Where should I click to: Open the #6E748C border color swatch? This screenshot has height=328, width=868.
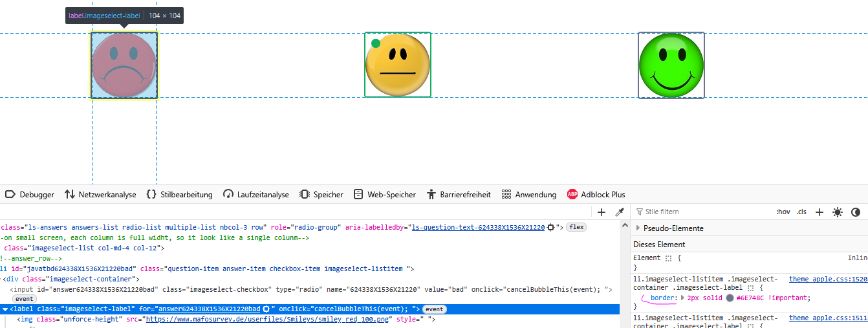730,298
